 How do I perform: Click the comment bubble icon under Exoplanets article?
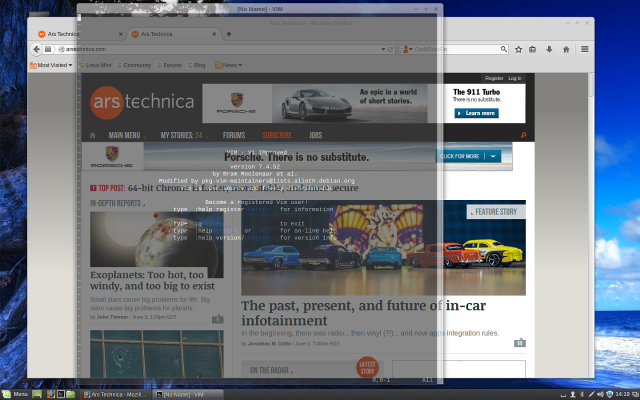[x=218, y=319]
